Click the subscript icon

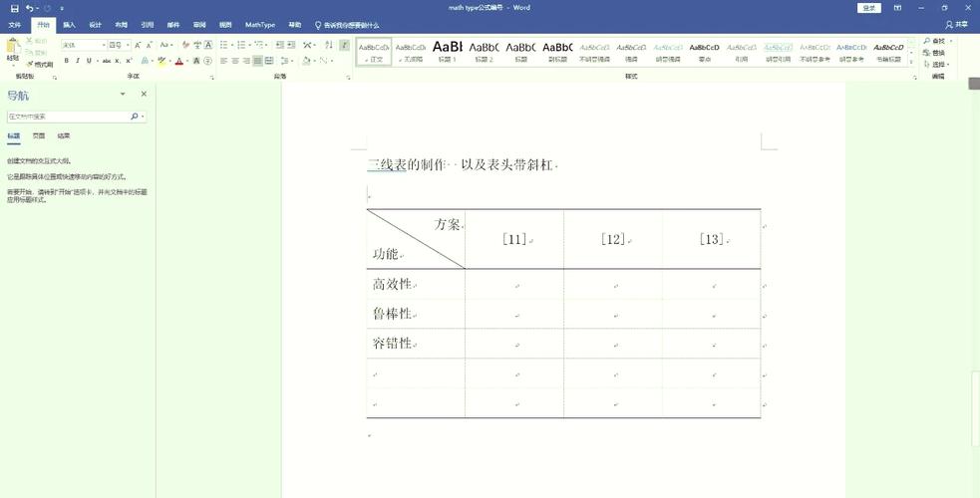click(x=118, y=61)
